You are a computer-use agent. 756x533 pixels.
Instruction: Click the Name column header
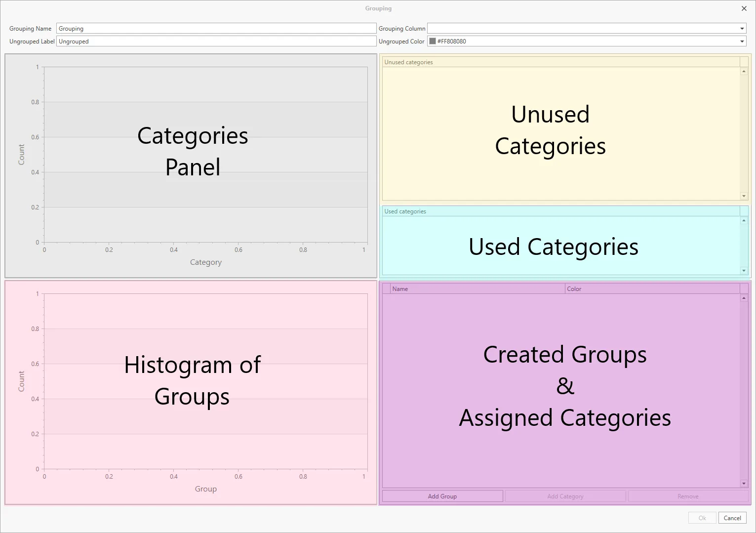click(477, 289)
